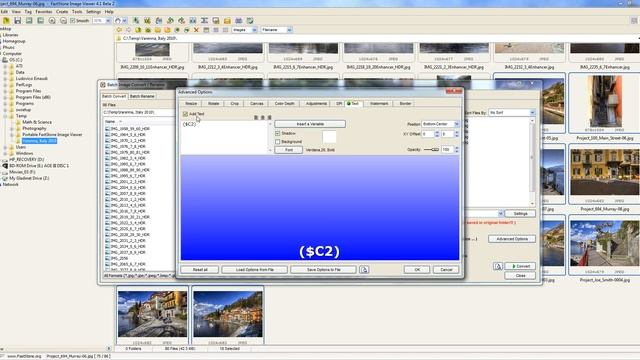Screen dimensions: 640x360
Task: Click OK in Advanced Options dialog
Action: 417,270
